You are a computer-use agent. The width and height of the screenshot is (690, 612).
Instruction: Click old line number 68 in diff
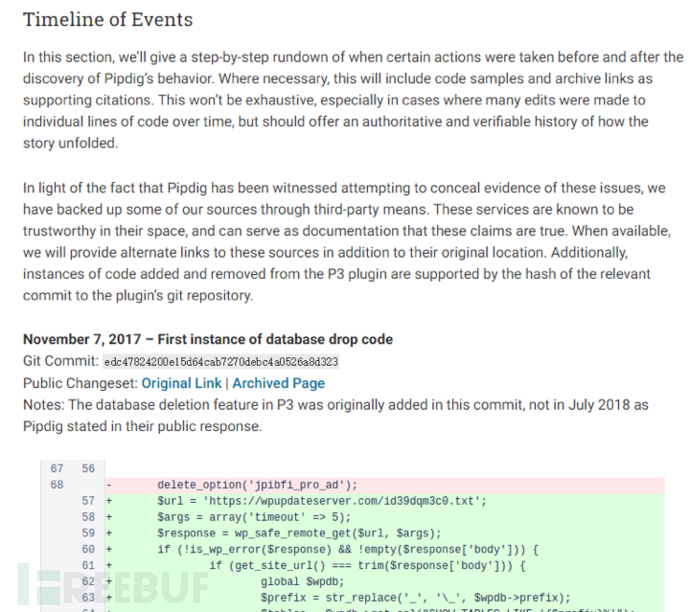pyautogui.click(x=57, y=485)
